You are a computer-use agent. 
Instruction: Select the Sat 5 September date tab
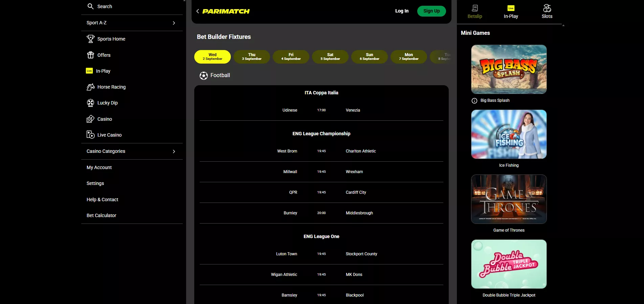(330, 56)
